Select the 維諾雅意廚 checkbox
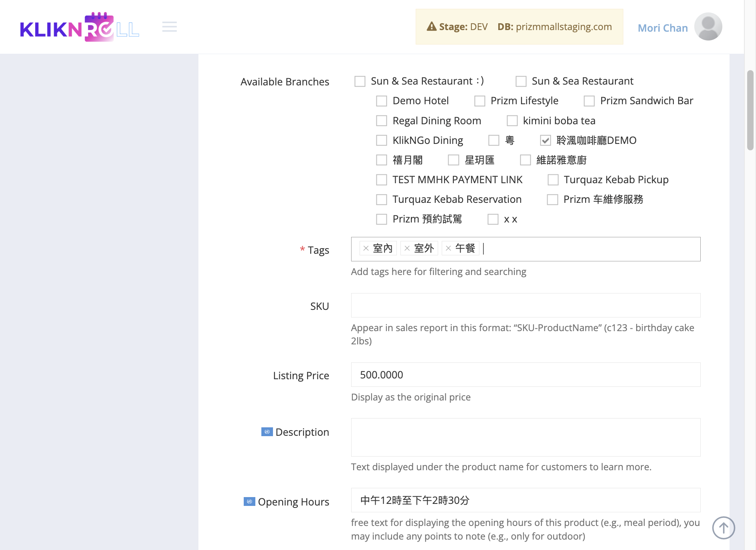 tap(526, 160)
